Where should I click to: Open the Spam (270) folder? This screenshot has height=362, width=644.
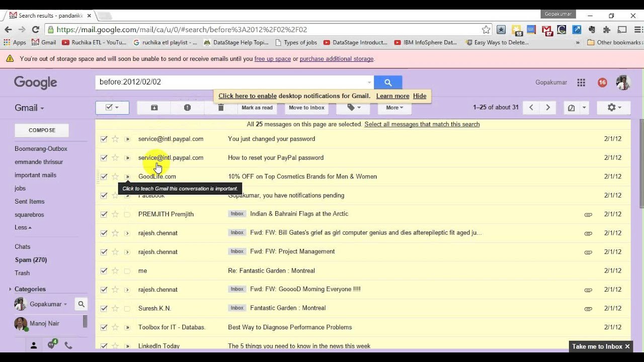click(31, 260)
